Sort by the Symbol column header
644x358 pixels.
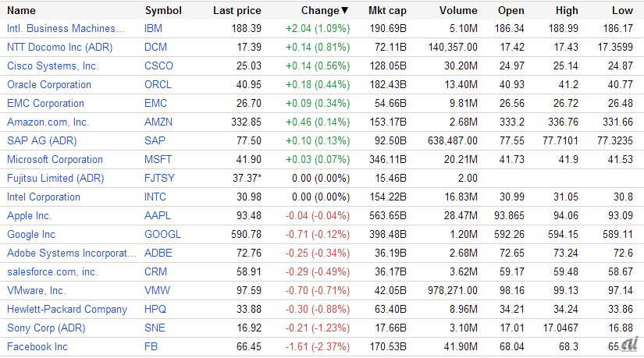[x=163, y=11]
